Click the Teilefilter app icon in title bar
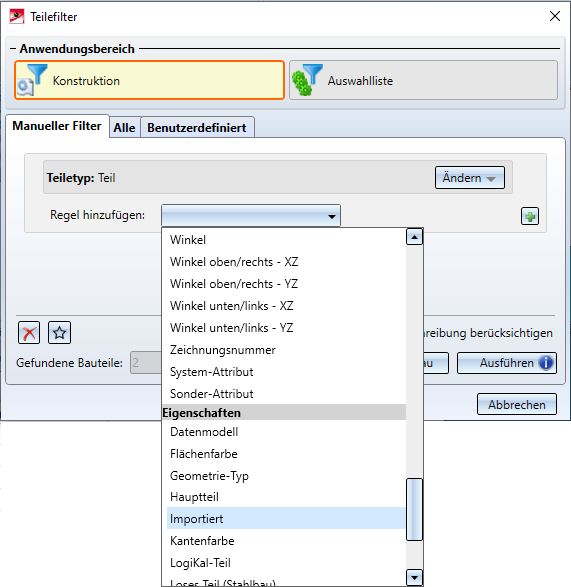Screen dimensions: 571x587 [17, 16]
